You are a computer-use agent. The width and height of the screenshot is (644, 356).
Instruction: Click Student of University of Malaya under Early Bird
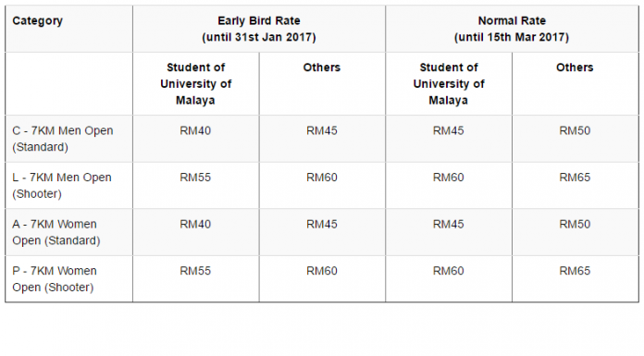[x=196, y=84]
